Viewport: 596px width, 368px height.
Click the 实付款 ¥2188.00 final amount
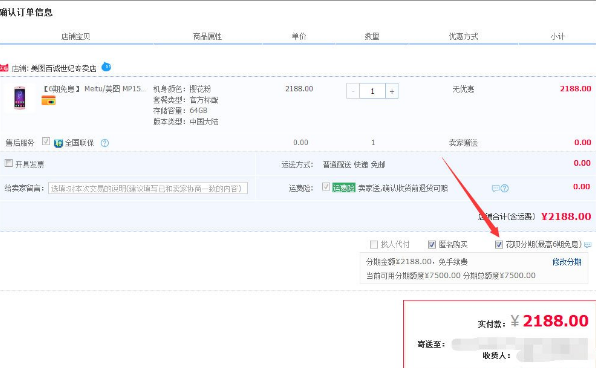pos(550,321)
